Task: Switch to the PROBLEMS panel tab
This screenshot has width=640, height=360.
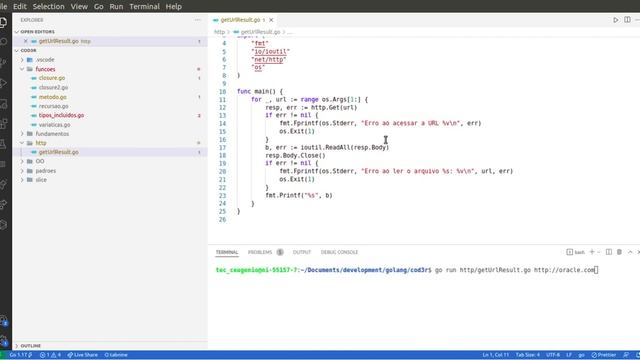Action: point(260,252)
